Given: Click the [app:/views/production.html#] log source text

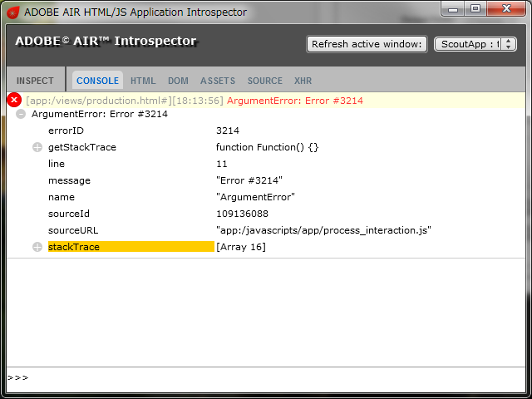Looking at the screenshot, I should coord(98,101).
